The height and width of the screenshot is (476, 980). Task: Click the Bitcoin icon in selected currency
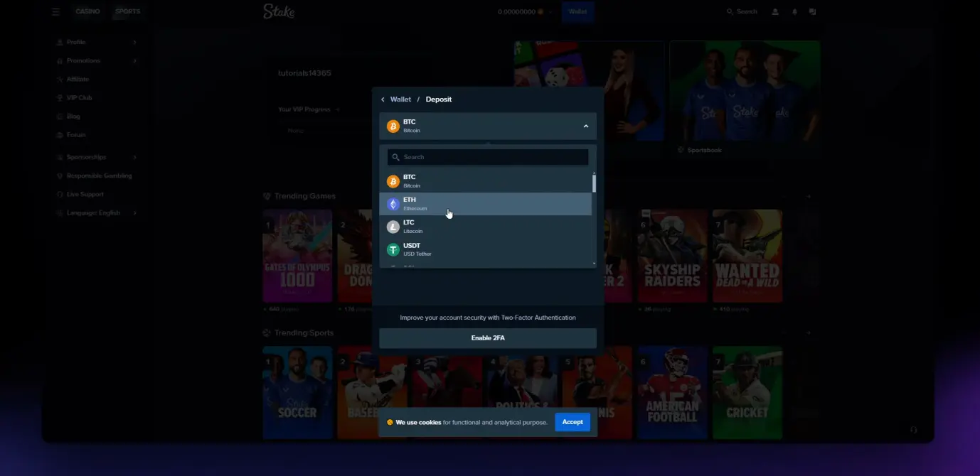click(393, 126)
